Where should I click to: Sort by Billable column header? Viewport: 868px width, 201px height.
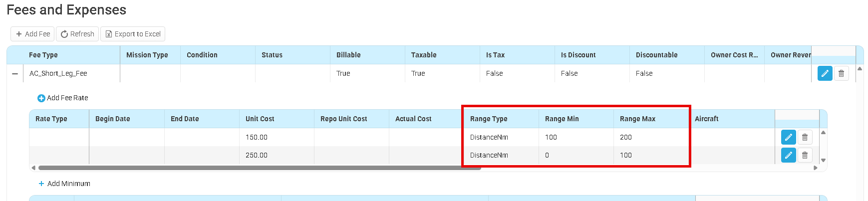coord(348,55)
